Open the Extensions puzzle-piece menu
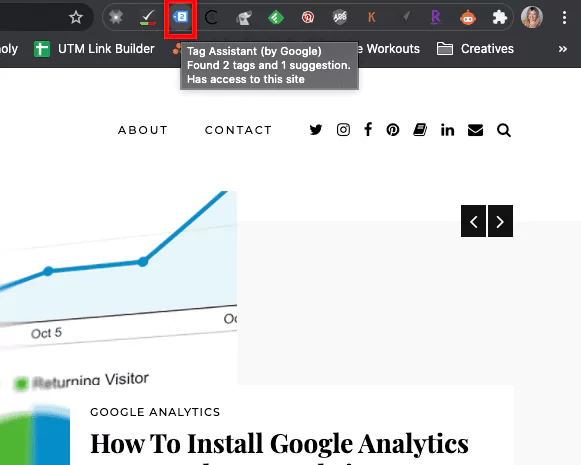This screenshot has height=465, width=581. pyautogui.click(x=499, y=17)
